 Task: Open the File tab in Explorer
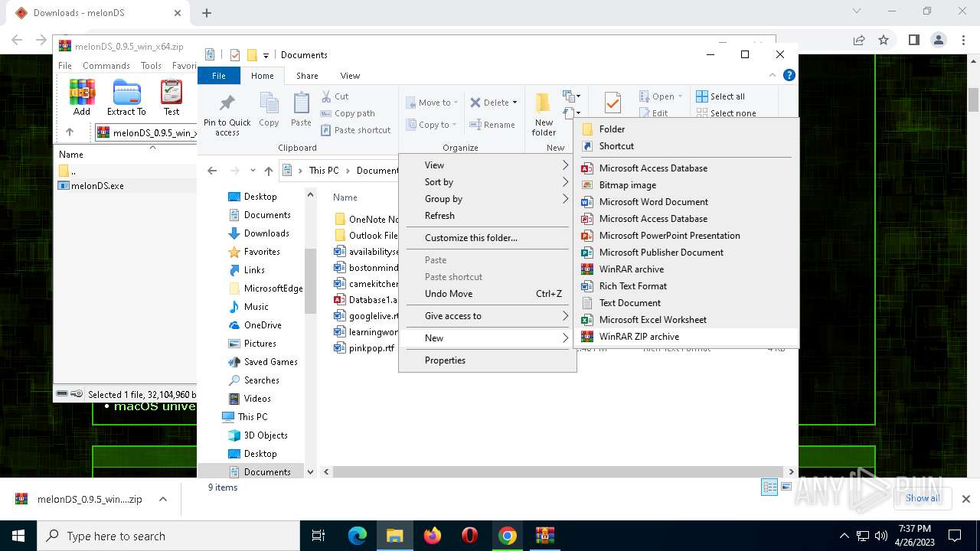coord(219,76)
